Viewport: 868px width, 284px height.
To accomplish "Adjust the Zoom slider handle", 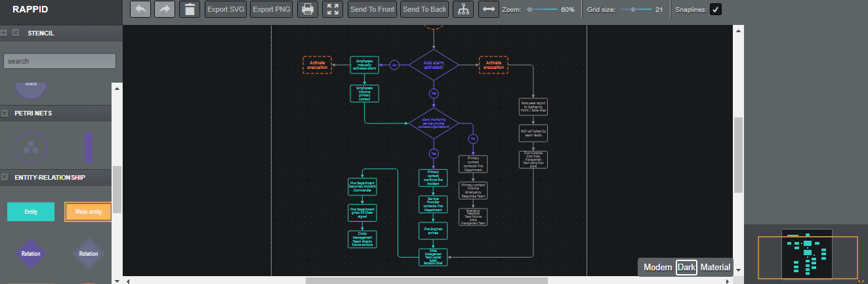I will click(530, 9).
